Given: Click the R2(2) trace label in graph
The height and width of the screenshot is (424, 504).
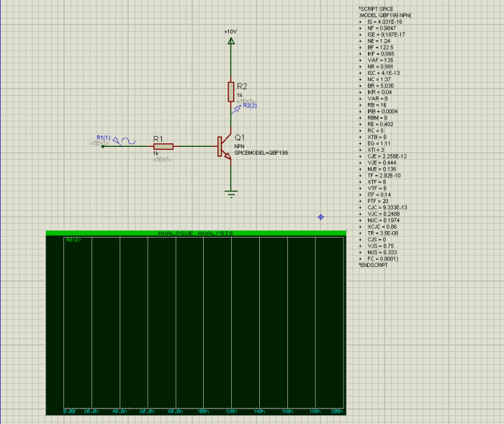Looking at the screenshot, I should [x=73, y=240].
